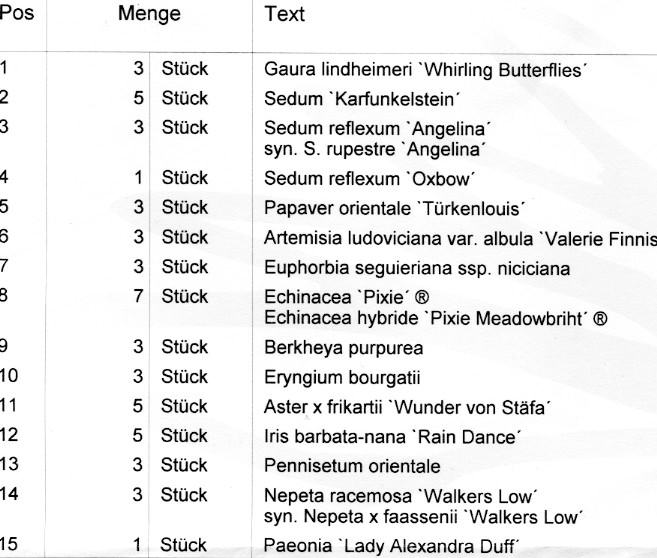
Task: Click the Menge column header
Action: point(150,14)
